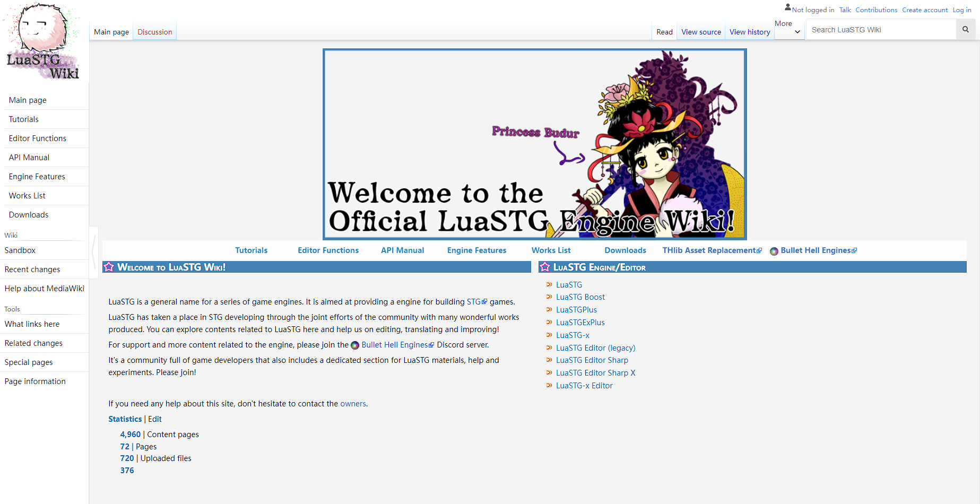Click the Log in link
Viewport: 980px width, 504px height.
coord(962,10)
